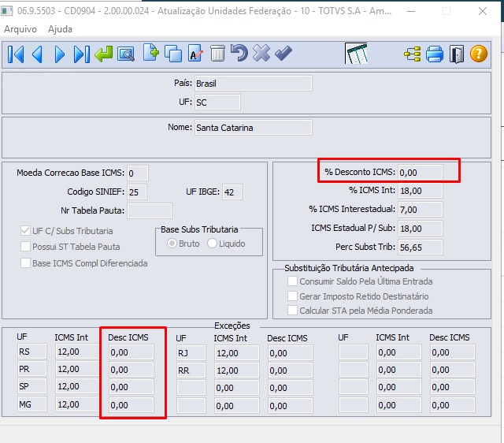504x443 pixels.
Task: Click ICMS Int value for RS row
Action: point(77,352)
